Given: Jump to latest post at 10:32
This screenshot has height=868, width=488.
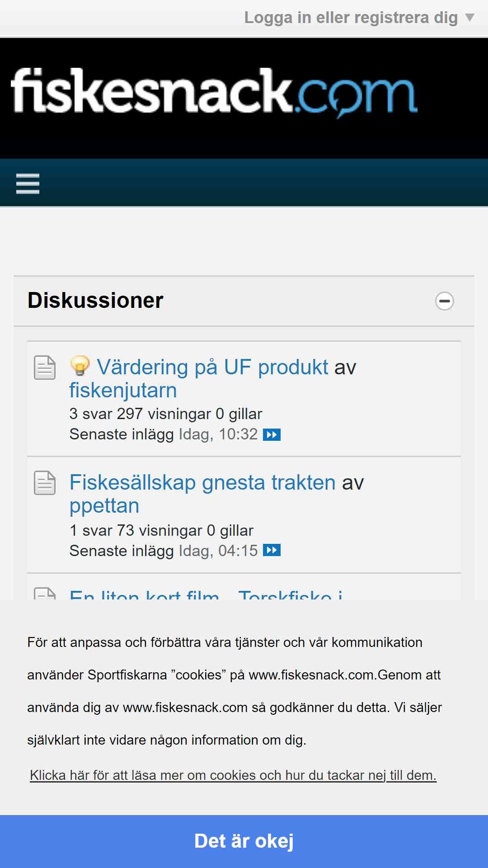Looking at the screenshot, I should (272, 435).
